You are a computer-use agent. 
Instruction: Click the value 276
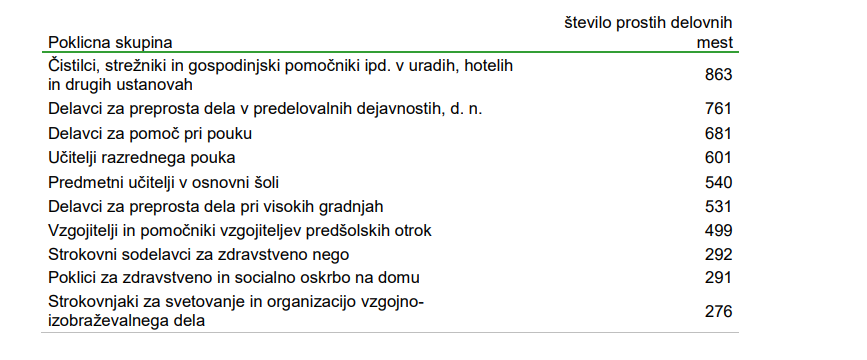(x=718, y=312)
